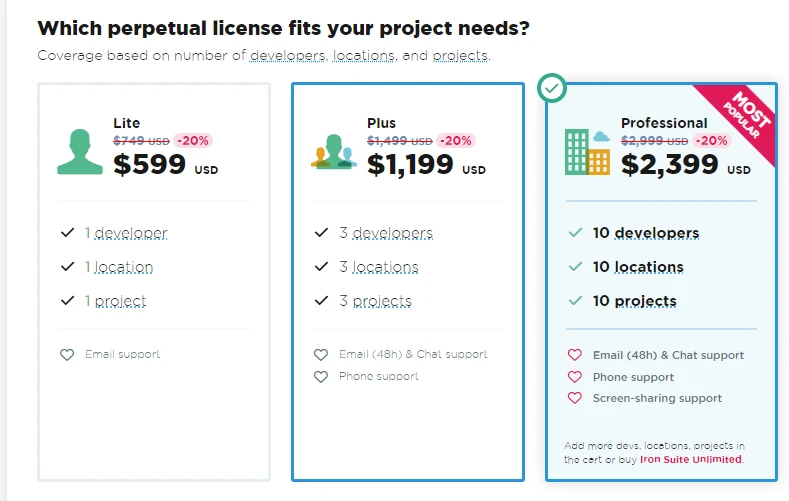Click the Professional buildings icon
This screenshot has width=789, height=501.
(587, 152)
